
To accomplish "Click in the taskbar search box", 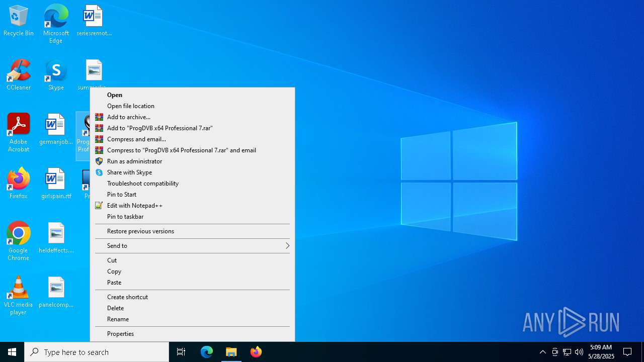I will click(x=97, y=352).
